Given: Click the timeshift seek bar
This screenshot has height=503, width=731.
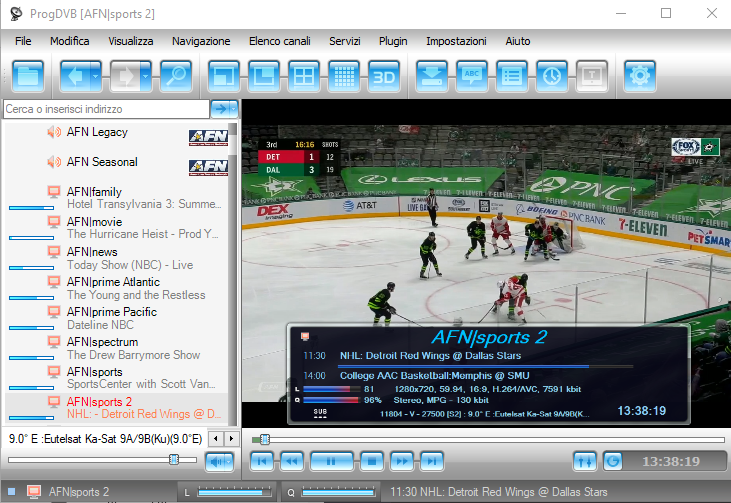Looking at the screenshot, I should [488, 439].
